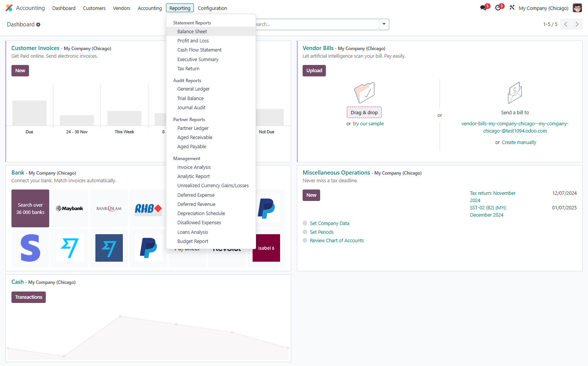Click the isabel 6 bank tile

click(x=266, y=248)
